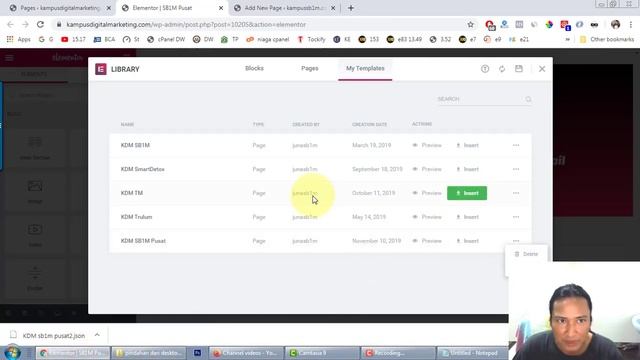Open the Elementor hamburger menu
Viewport: 640px width, 360px height.
(9, 58)
